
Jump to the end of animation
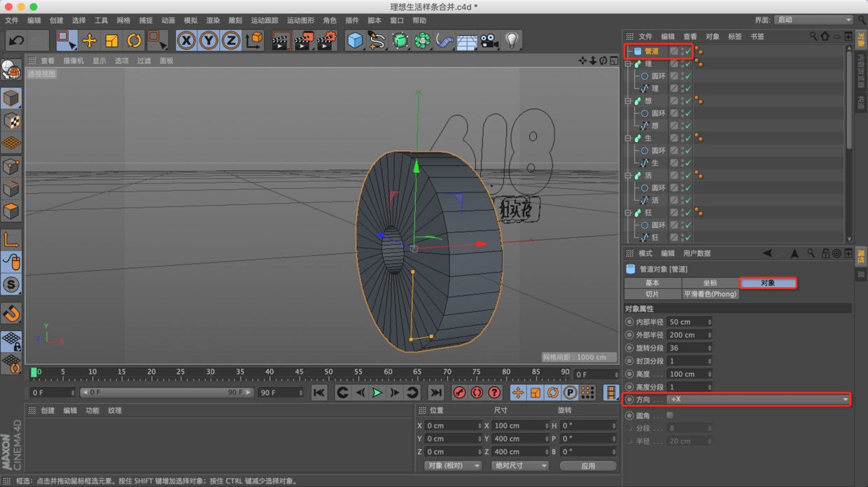pos(436,393)
